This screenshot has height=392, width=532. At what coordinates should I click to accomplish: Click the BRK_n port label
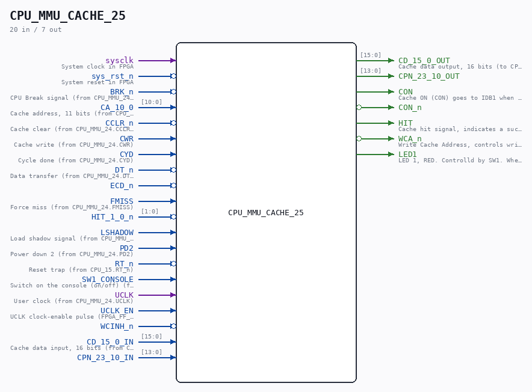pyautogui.click(x=122, y=91)
